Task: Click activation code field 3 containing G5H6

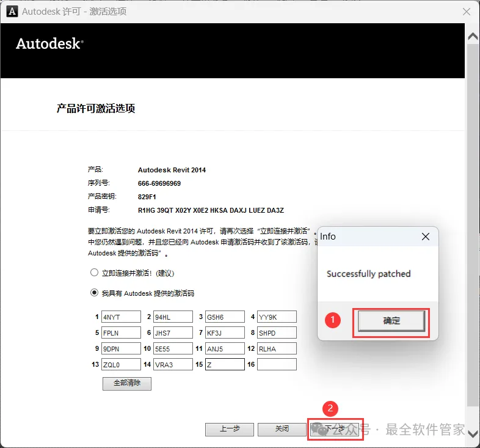Action: click(225, 317)
